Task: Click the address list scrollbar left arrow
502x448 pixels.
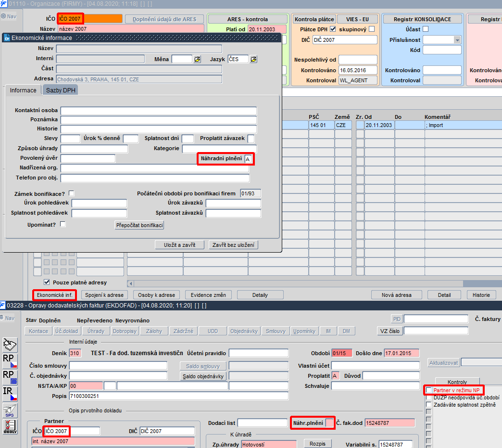Action: tap(130, 283)
